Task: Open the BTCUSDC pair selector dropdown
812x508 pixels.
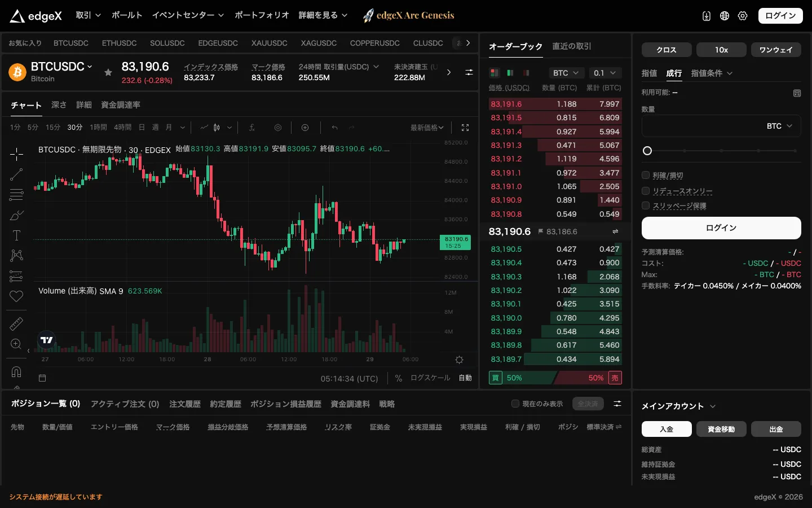Action: pos(61,67)
